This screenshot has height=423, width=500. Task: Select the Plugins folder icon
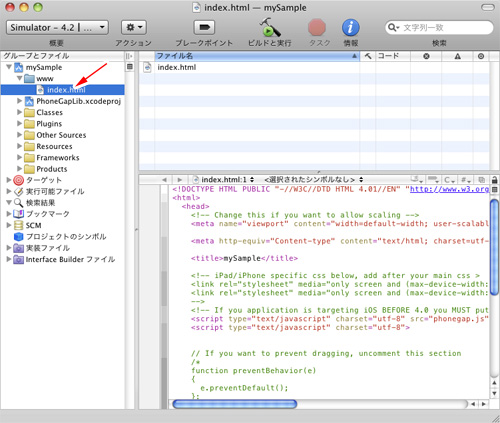coord(29,124)
